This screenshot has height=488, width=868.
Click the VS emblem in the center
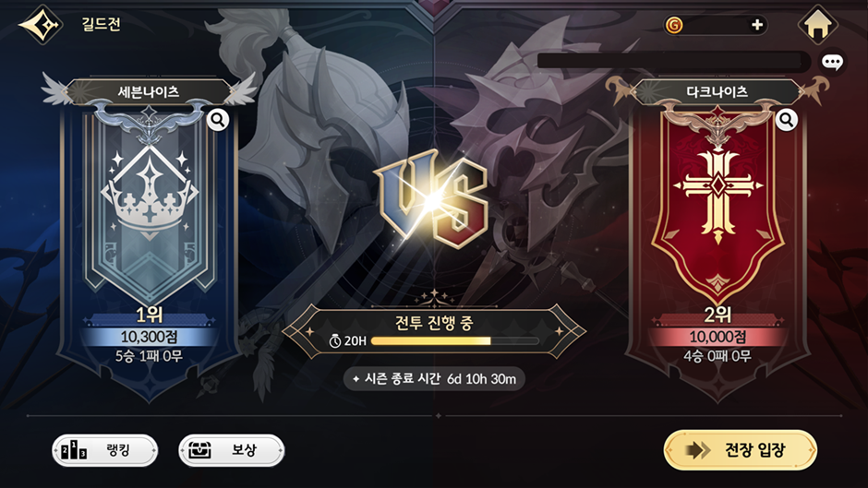(x=432, y=199)
